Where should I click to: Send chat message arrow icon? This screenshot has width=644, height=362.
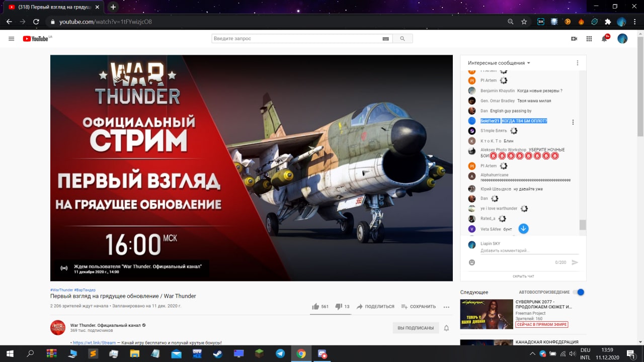coord(575,262)
